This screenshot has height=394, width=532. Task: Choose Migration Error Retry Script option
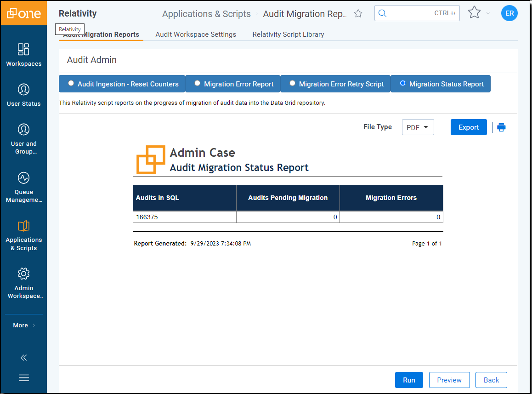coord(292,84)
